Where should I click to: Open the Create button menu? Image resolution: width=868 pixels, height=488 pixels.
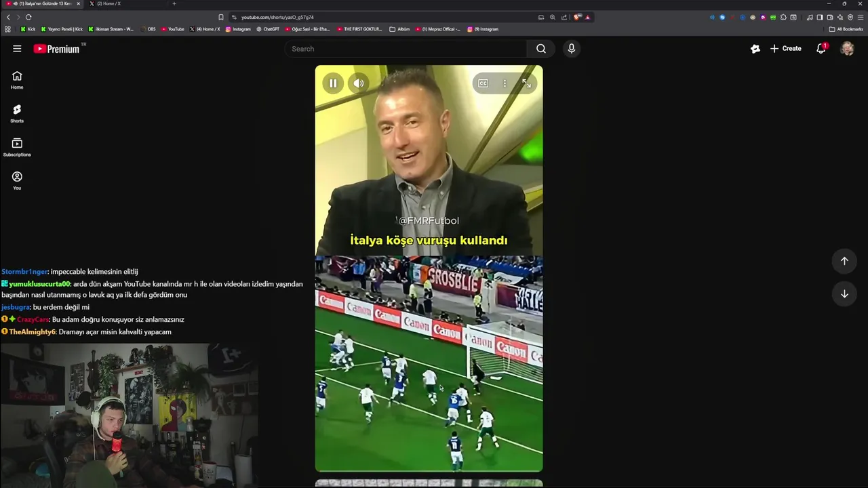tap(786, 49)
